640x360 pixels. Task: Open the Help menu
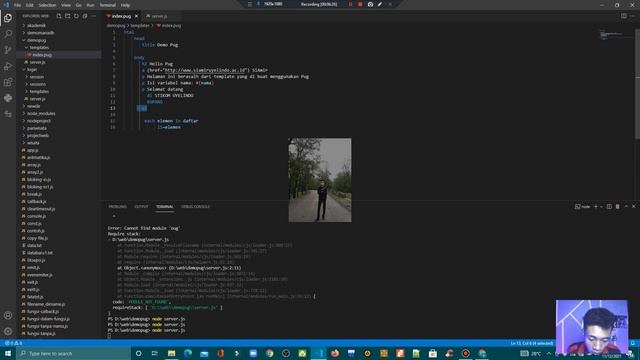click(x=125, y=5)
